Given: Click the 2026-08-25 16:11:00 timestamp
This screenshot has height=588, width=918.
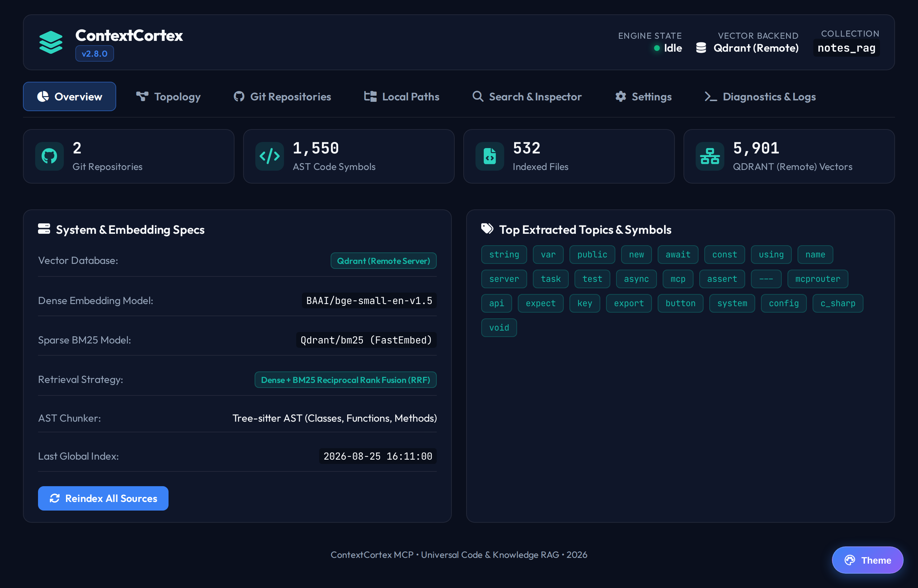Looking at the screenshot, I should tap(378, 456).
